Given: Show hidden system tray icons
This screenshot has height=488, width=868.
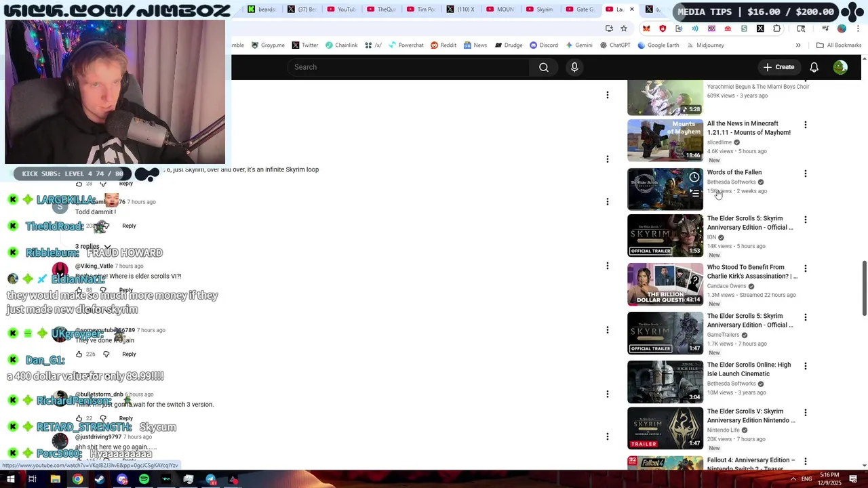Looking at the screenshot, I should tap(793, 479).
